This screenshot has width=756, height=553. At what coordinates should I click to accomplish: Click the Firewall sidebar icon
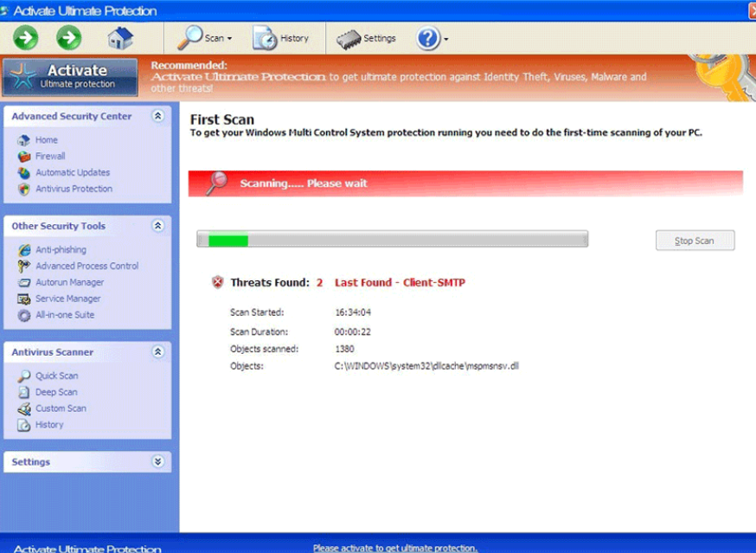23,157
